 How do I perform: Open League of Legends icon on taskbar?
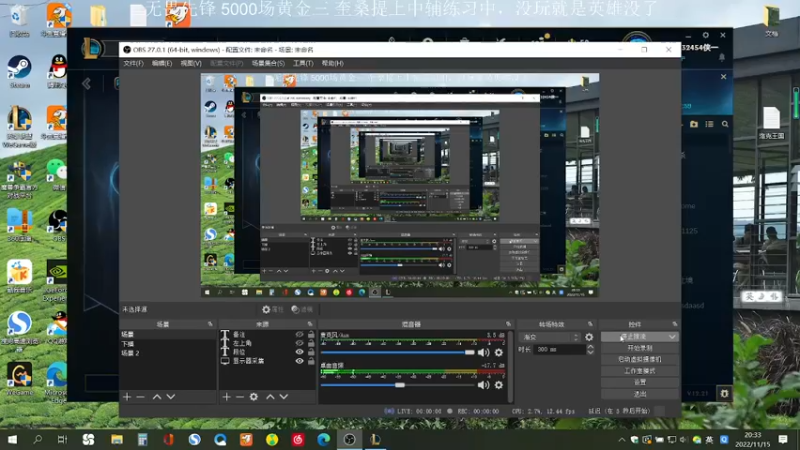click(376, 440)
